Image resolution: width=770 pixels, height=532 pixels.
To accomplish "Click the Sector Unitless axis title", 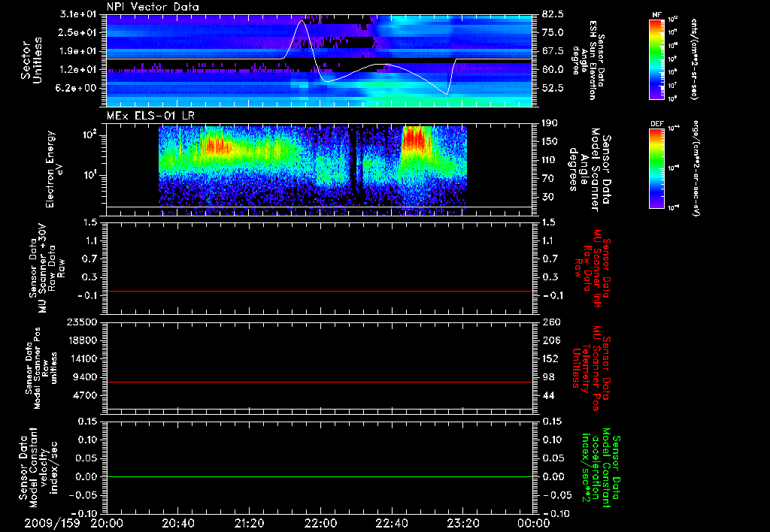I will (32, 60).
